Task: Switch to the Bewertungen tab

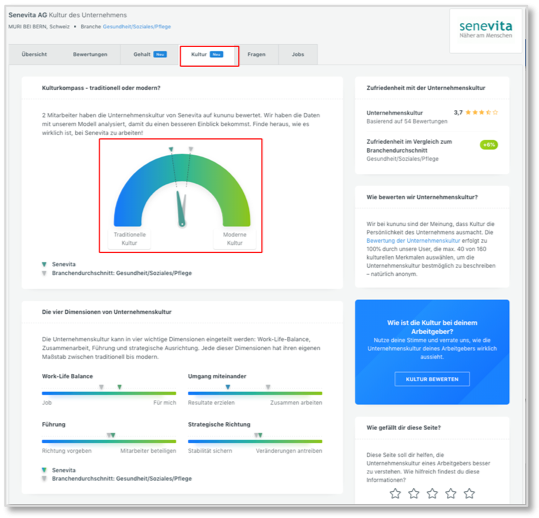Action: pos(90,54)
